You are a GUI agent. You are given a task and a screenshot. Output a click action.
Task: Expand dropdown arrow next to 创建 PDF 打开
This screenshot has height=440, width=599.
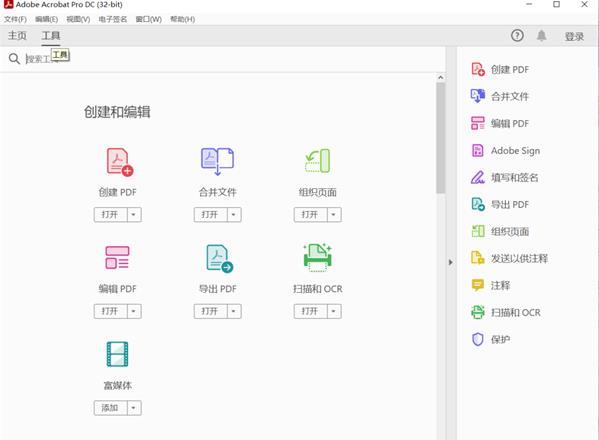pos(134,215)
